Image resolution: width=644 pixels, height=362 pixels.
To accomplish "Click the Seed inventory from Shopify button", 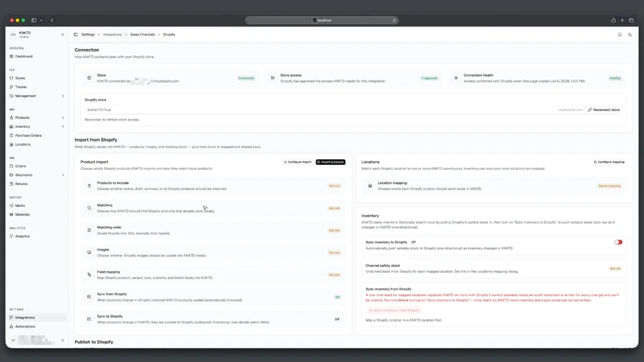I will 394,311.
